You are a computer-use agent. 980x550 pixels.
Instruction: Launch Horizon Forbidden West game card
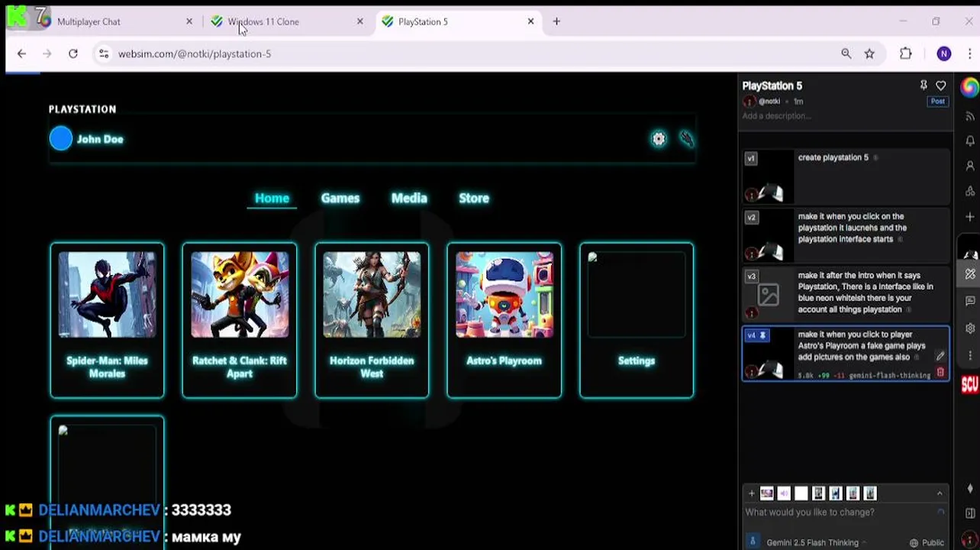click(372, 320)
